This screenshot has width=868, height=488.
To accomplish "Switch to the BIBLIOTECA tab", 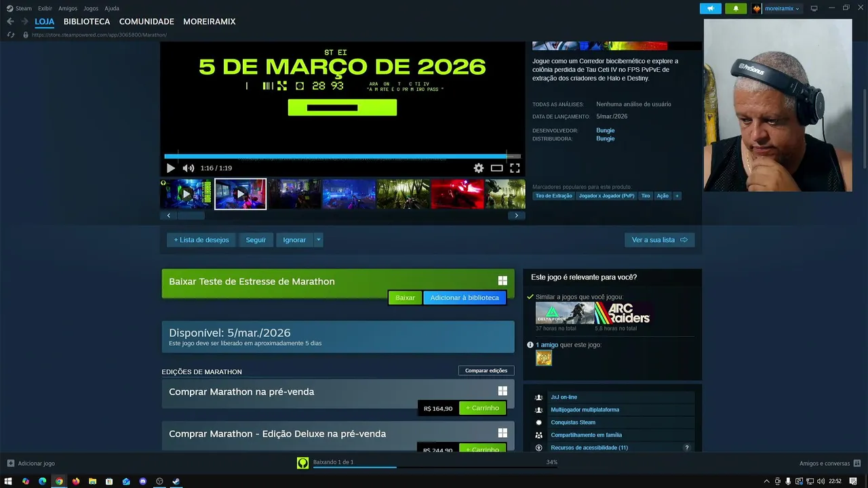I will click(87, 22).
